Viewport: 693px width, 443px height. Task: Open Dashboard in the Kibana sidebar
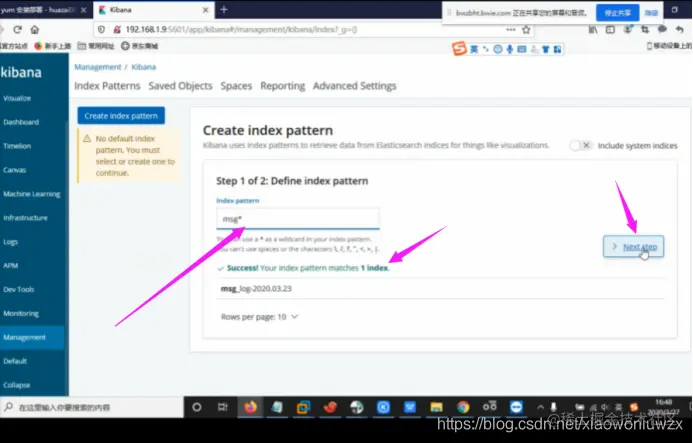coord(21,122)
